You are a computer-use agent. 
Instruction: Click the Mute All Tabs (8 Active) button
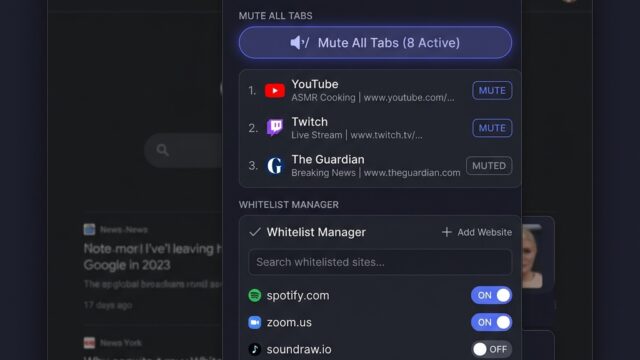tap(375, 42)
